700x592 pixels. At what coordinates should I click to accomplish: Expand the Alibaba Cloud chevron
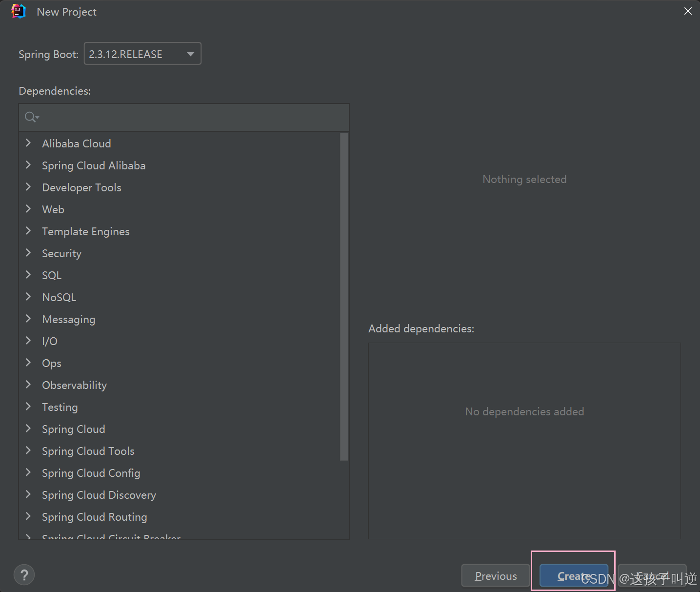[28, 143]
